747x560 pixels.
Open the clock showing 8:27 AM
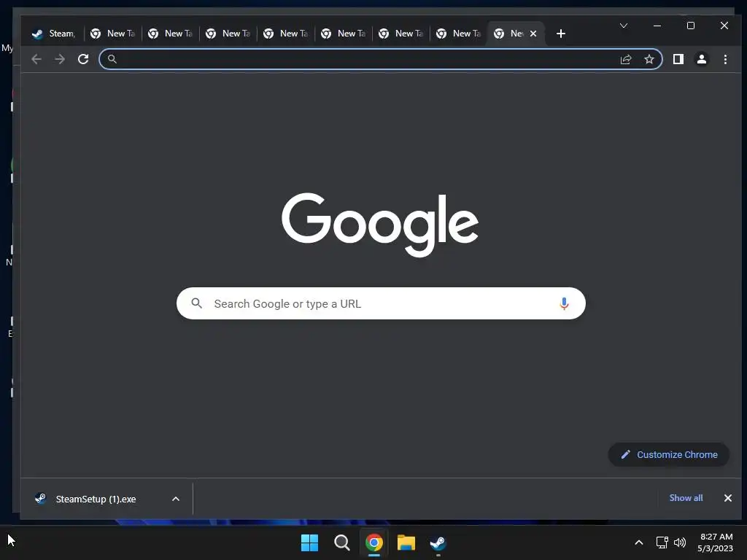tap(715, 542)
